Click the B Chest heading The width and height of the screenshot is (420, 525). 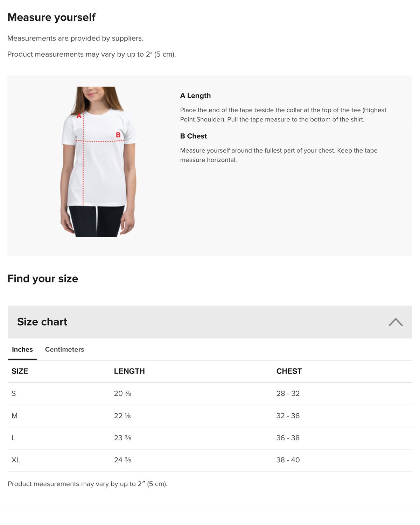(193, 136)
